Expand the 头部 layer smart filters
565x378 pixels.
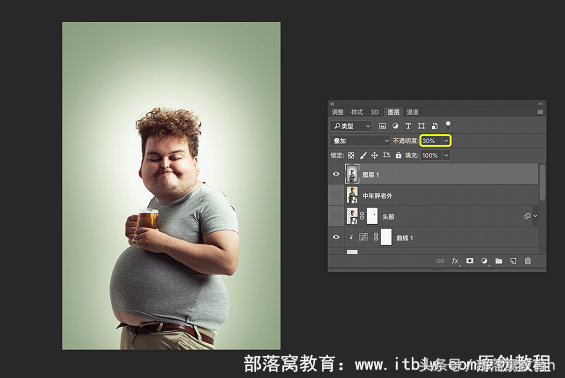[x=535, y=216]
